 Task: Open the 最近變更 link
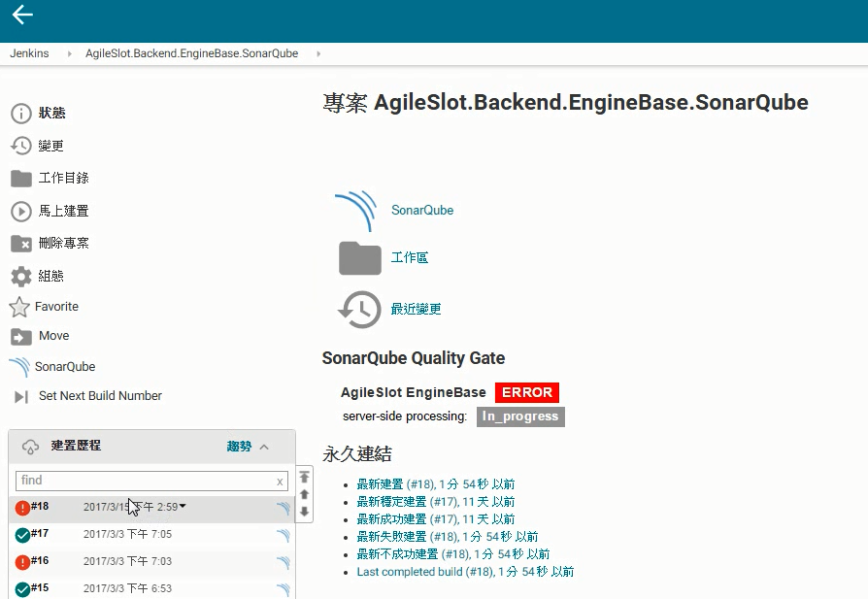pos(416,310)
